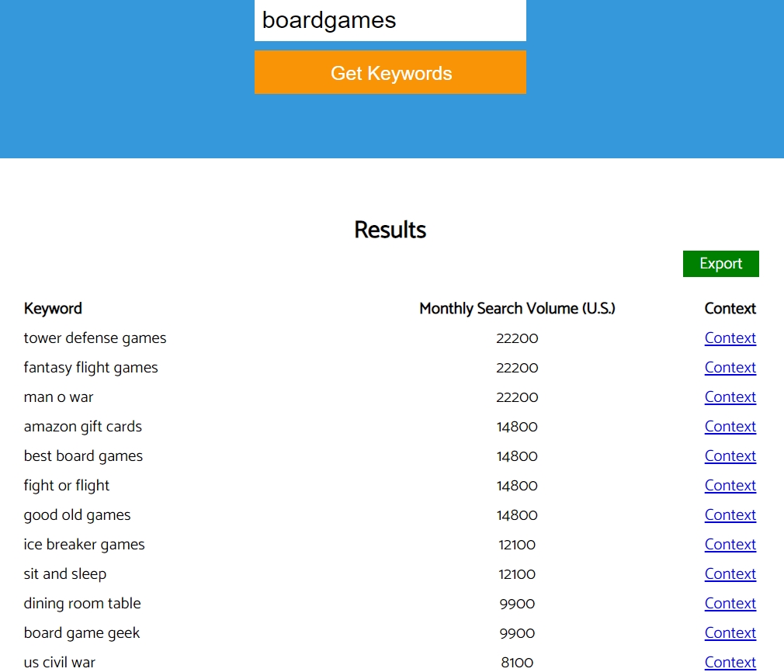Open Context link for us civil war
This screenshot has height=672, width=784.
coord(730,663)
